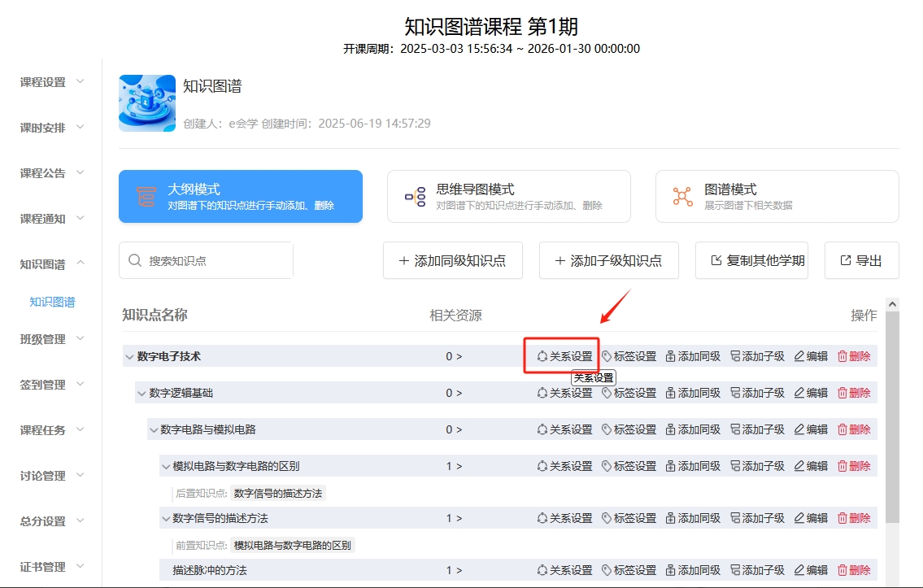Click 复制其他学期 button
Image resolution: width=923 pixels, height=588 pixels.
[751, 260]
